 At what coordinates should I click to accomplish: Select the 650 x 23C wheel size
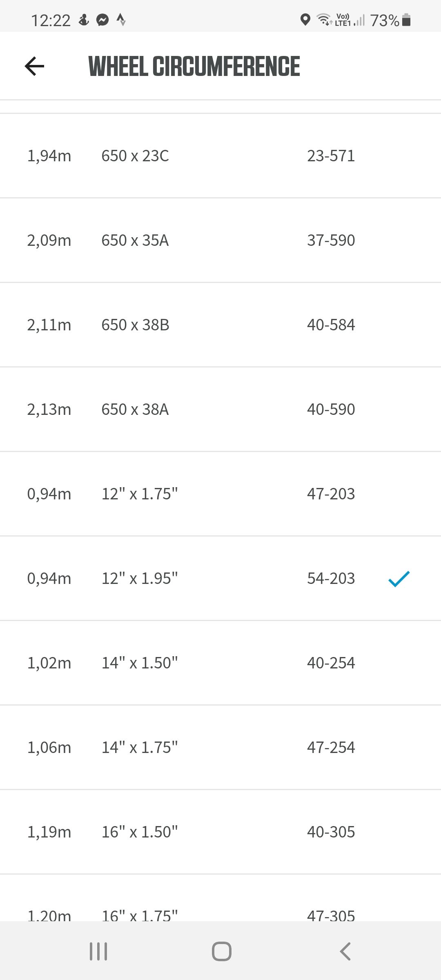(x=220, y=156)
